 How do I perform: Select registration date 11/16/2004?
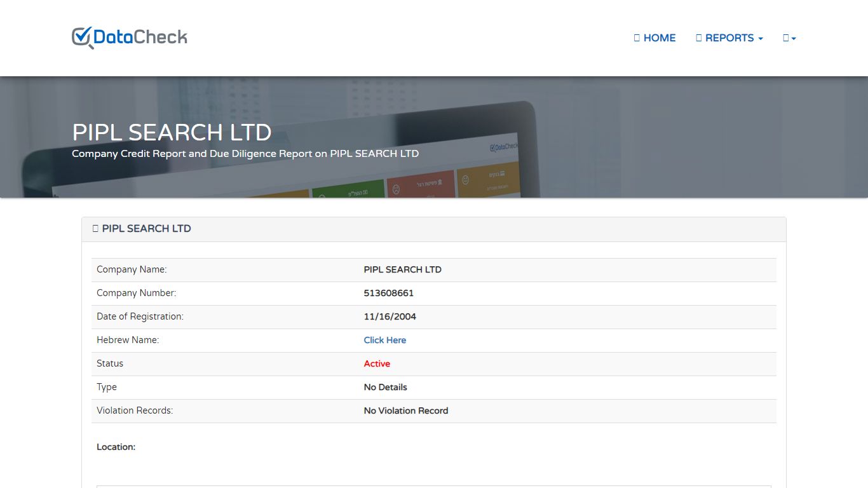pyautogui.click(x=390, y=316)
